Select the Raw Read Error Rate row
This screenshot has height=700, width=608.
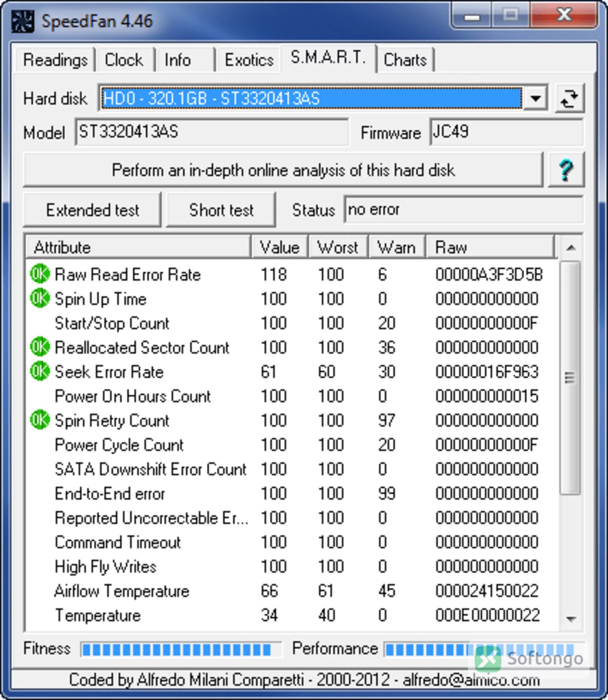pyautogui.click(x=292, y=274)
